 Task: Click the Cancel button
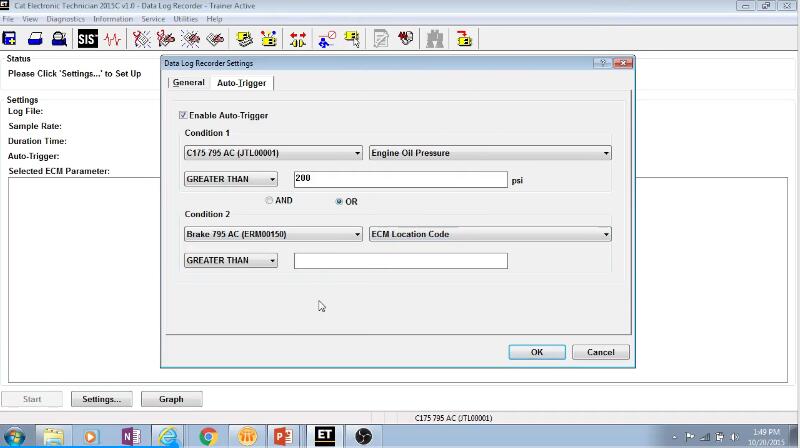(x=600, y=352)
